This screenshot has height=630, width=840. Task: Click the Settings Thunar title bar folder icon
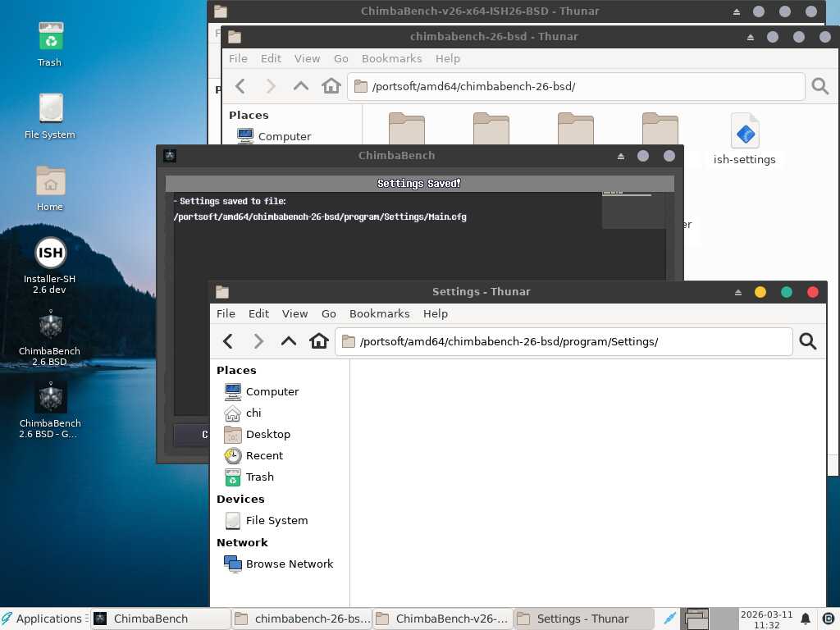(222, 292)
